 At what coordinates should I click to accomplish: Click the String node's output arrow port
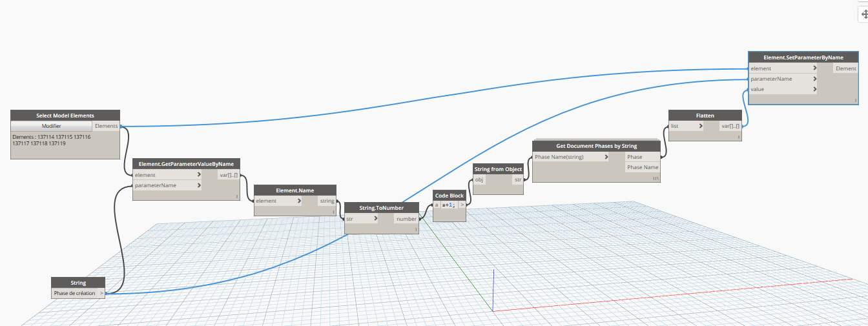[x=101, y=293]
